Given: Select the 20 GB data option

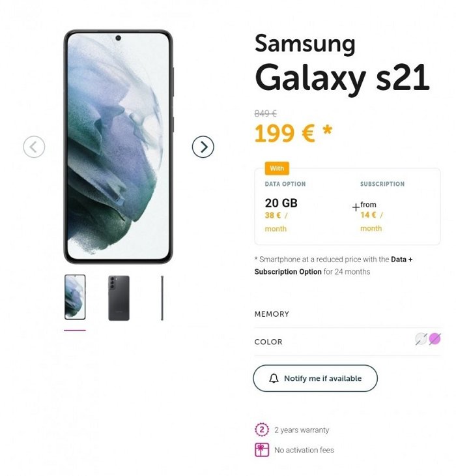Looking at the screenshot, I should pos(281,216).
